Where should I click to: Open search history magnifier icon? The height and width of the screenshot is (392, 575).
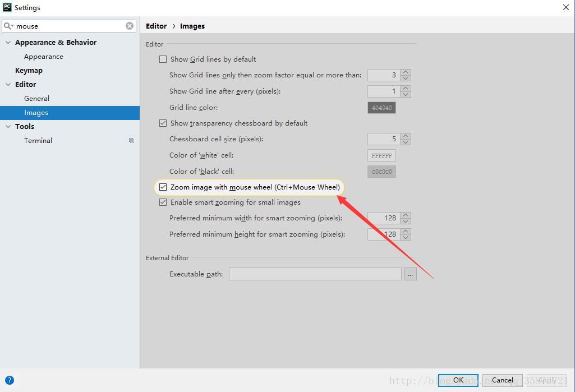pos(8,26)
